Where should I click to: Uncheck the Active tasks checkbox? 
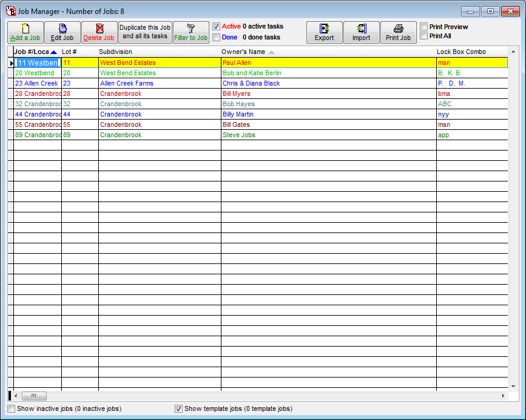pos(216,27)
